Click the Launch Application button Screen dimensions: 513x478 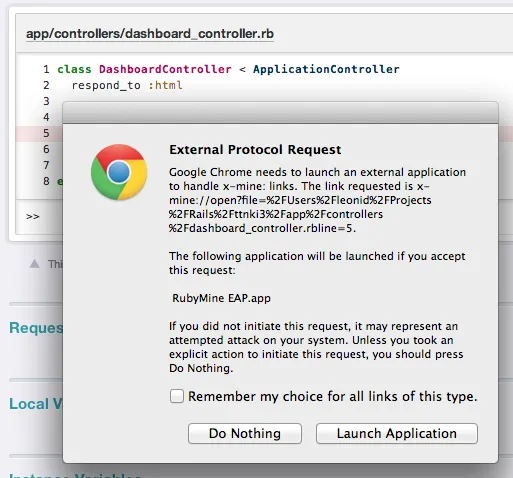397,433
